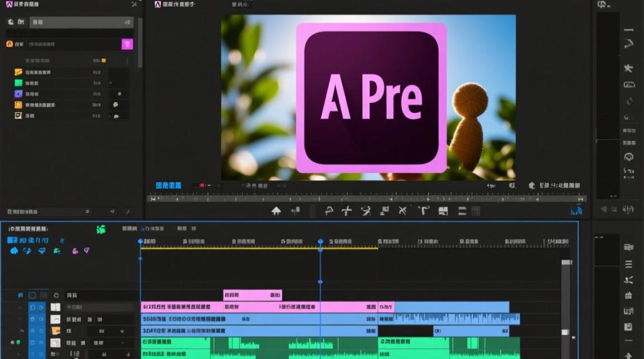The image size is (644, 359).
Task: Select the short blue clip on the lowest blue track
Action: [471, 331]
